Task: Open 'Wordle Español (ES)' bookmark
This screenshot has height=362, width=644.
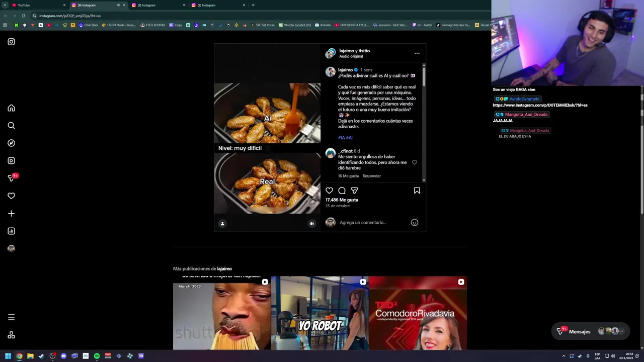Action: (x=294, y=25)
